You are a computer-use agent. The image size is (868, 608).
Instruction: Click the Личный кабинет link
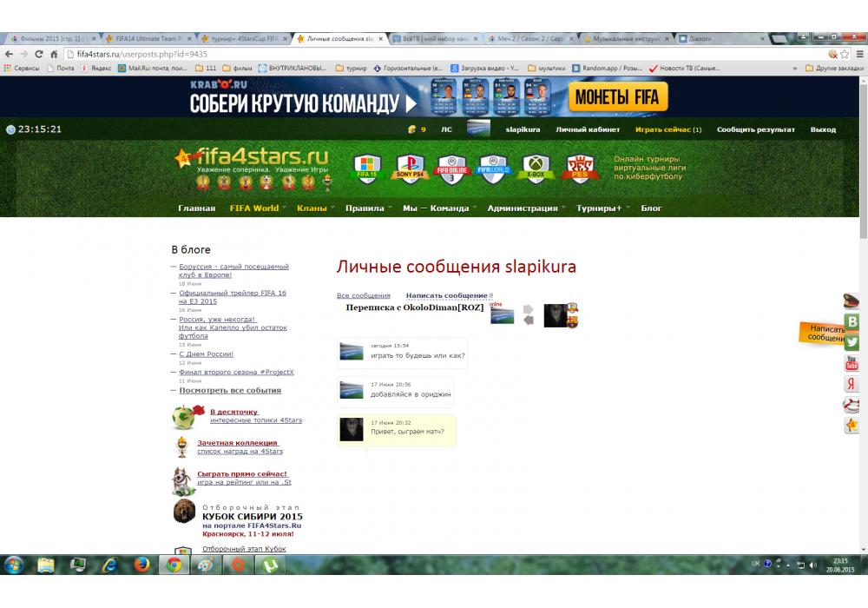(588, 129)
